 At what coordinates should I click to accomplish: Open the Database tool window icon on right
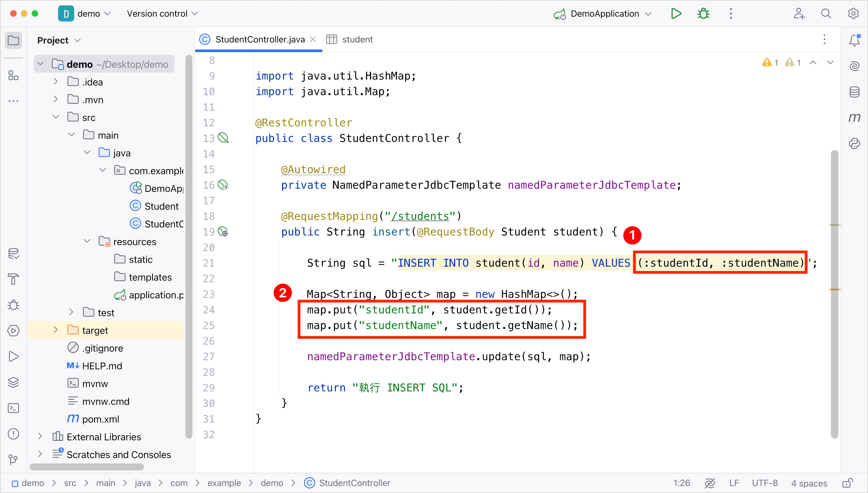[855, 92]
